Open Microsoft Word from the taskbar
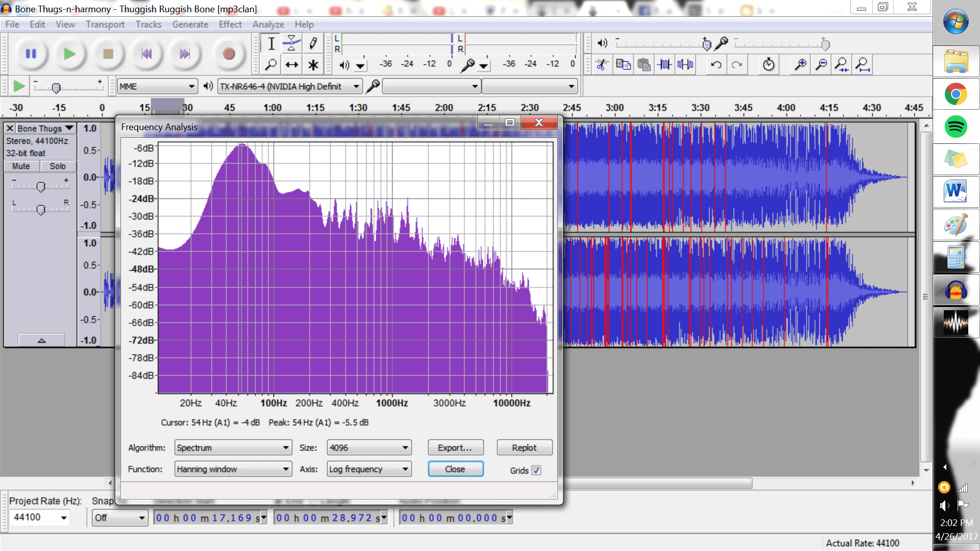This screenshot has width=980, height=551. pyautogui.click(x=955, y=192)
